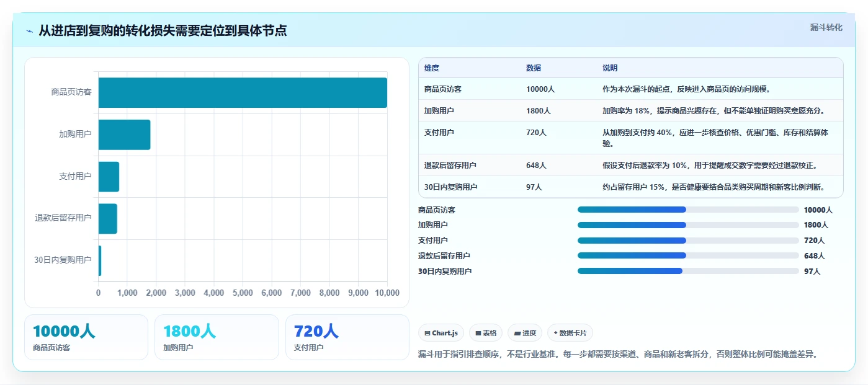The image size is (868, 385).
Task: Click the 648人 progress list value
Action: [814, 255]
